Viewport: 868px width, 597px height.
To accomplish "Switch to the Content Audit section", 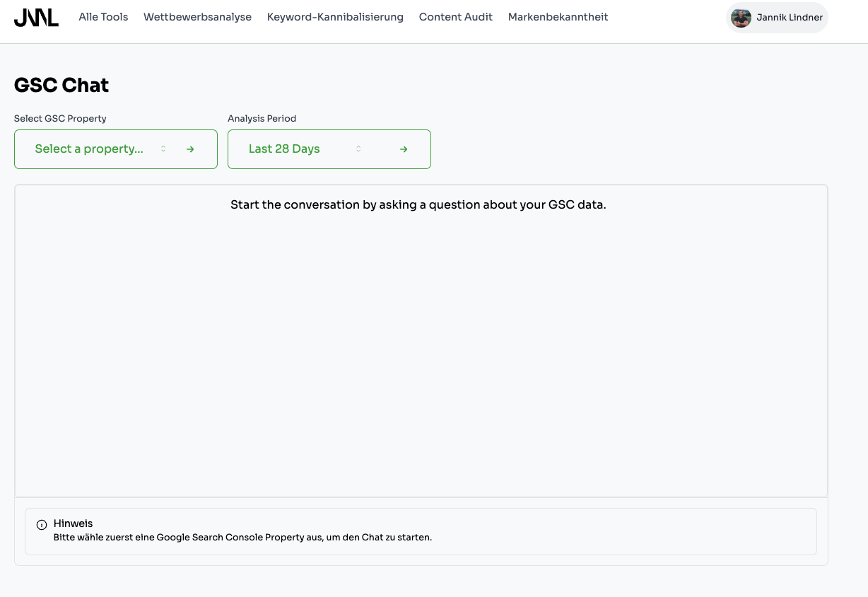I will click(x=455, y=17).
